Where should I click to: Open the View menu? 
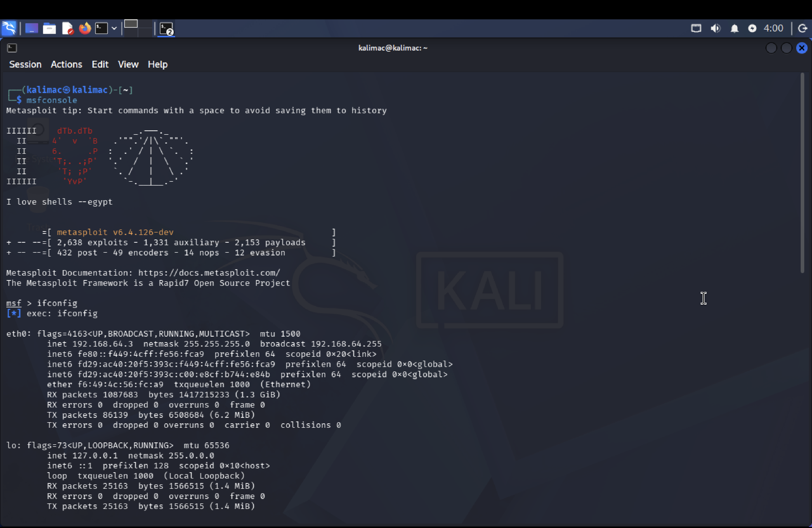[128, 64]
